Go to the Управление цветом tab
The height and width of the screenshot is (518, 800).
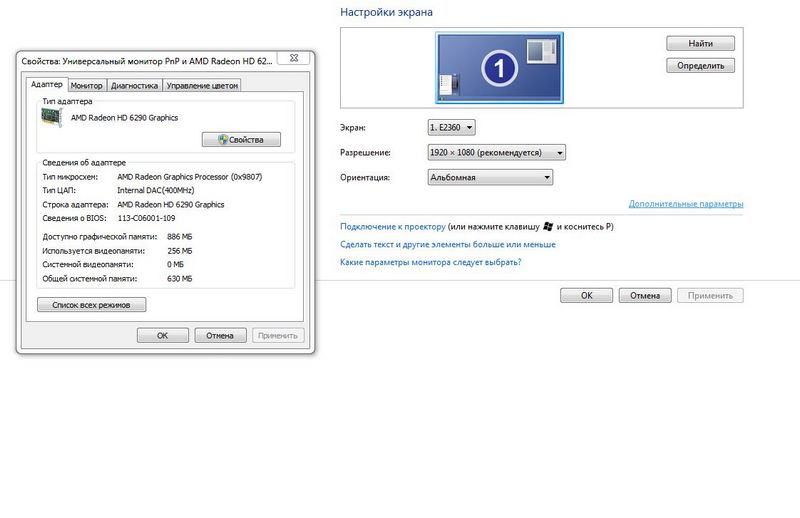click(202, 86)
